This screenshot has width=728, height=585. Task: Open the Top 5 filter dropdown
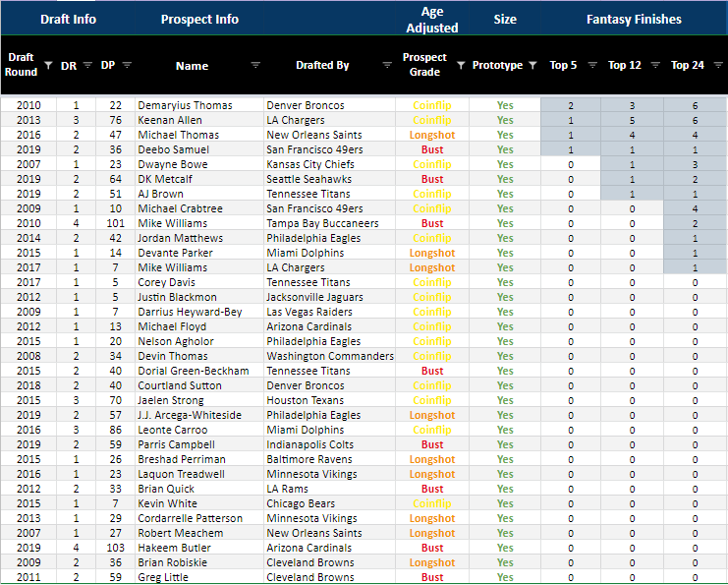pos(592,65)
